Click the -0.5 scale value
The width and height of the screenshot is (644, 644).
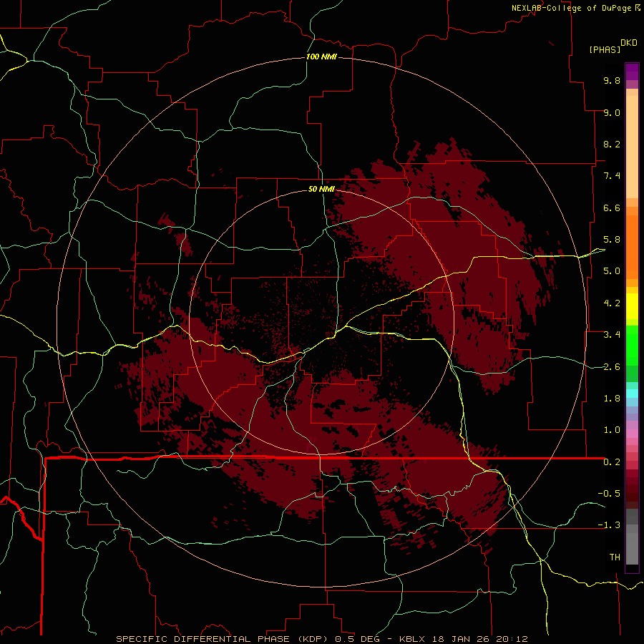click(609, 494)
